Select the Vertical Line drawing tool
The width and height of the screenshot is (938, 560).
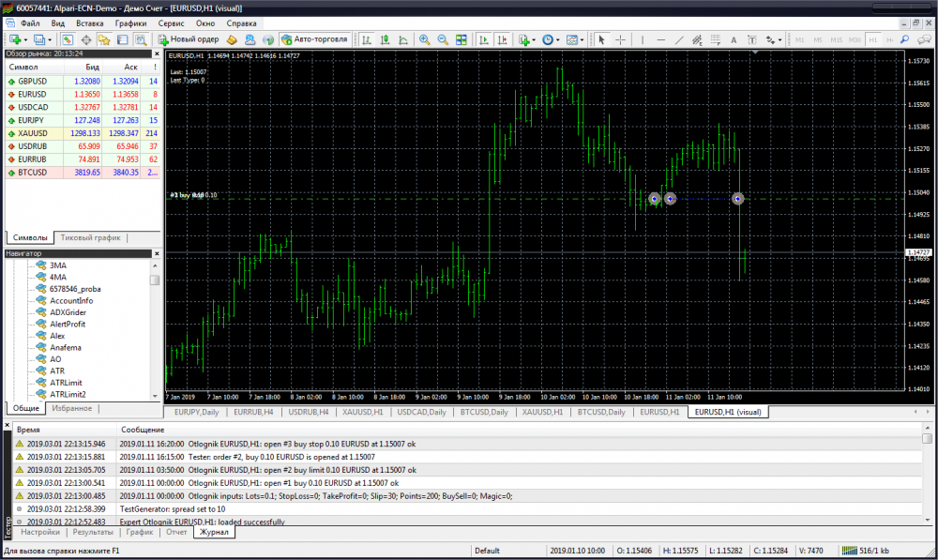[643, 39]
